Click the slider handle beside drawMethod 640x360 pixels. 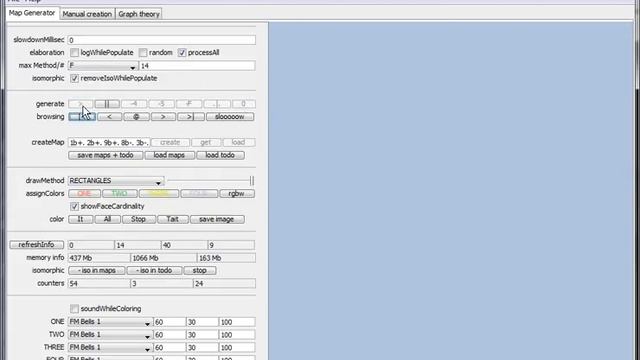tap(251, 180)
